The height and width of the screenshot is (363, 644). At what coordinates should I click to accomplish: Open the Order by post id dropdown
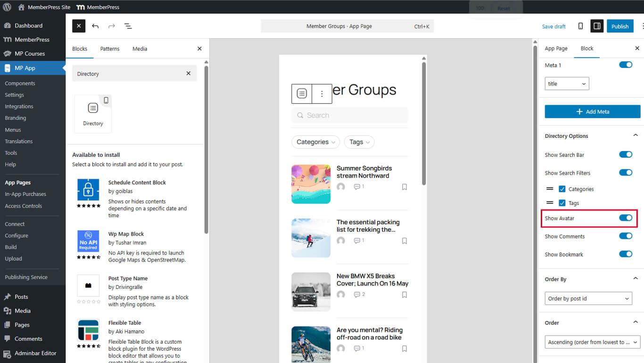coord(588,298)
